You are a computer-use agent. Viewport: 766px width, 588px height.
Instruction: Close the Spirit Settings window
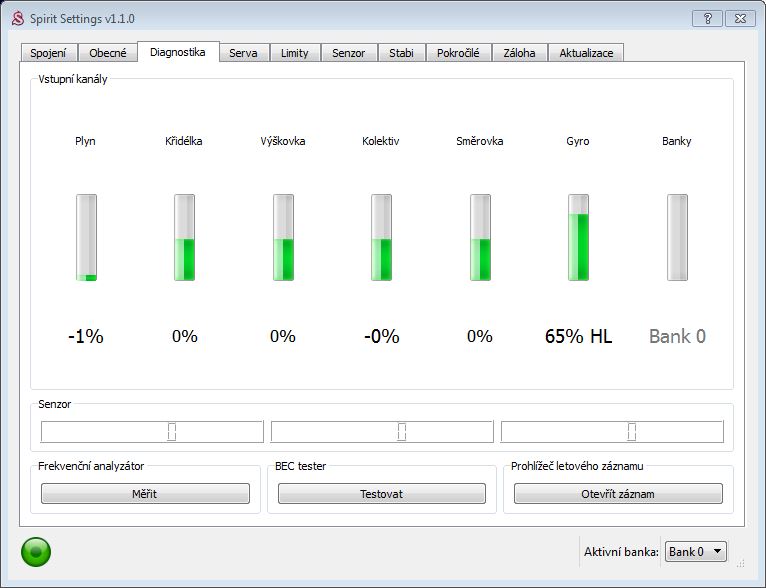pyautogui.click(x=740, y=18)
